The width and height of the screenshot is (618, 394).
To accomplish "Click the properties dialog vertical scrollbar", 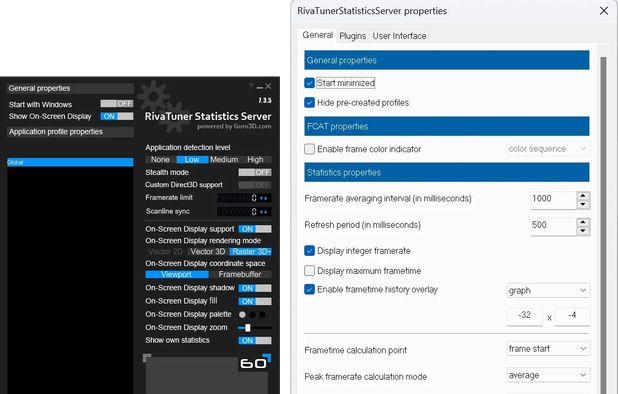I will pyautogui.click(x=603, y=225).
